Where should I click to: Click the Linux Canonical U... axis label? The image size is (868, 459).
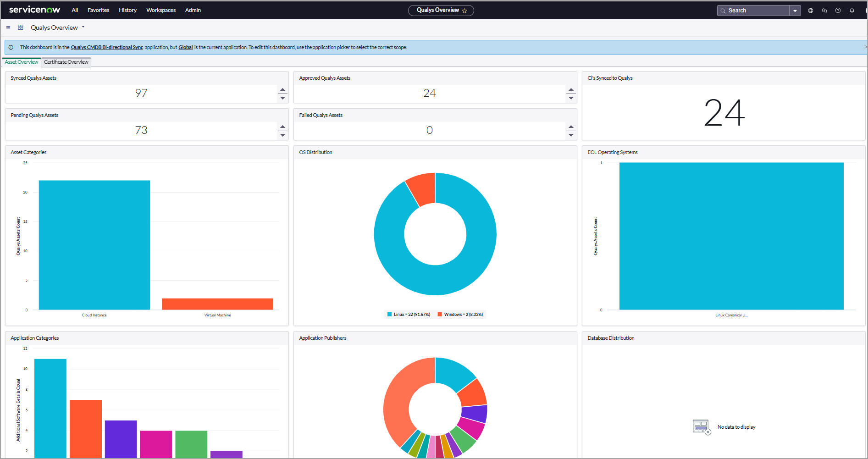click(731, 315)
